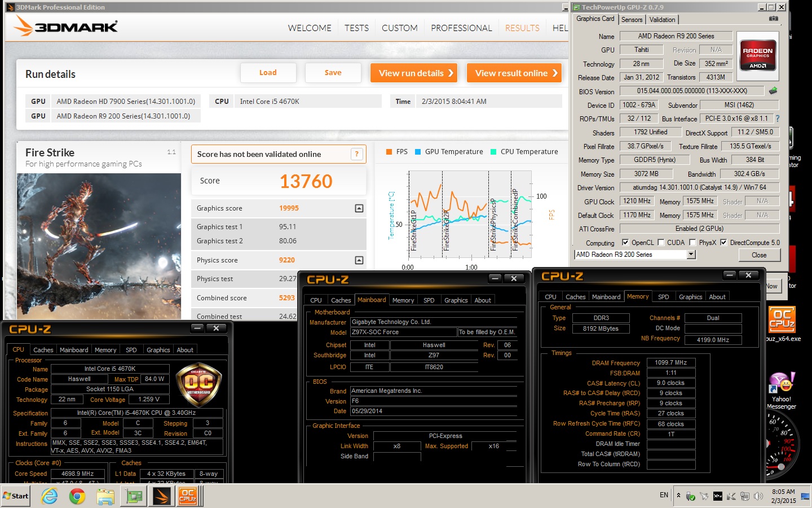Click the Graphics score value 19995

click(289, 208)
